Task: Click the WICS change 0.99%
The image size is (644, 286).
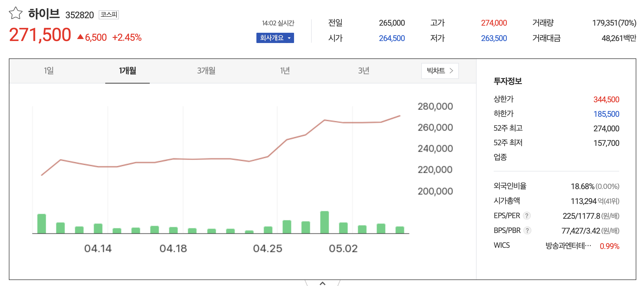Action: tap(609, 246)
